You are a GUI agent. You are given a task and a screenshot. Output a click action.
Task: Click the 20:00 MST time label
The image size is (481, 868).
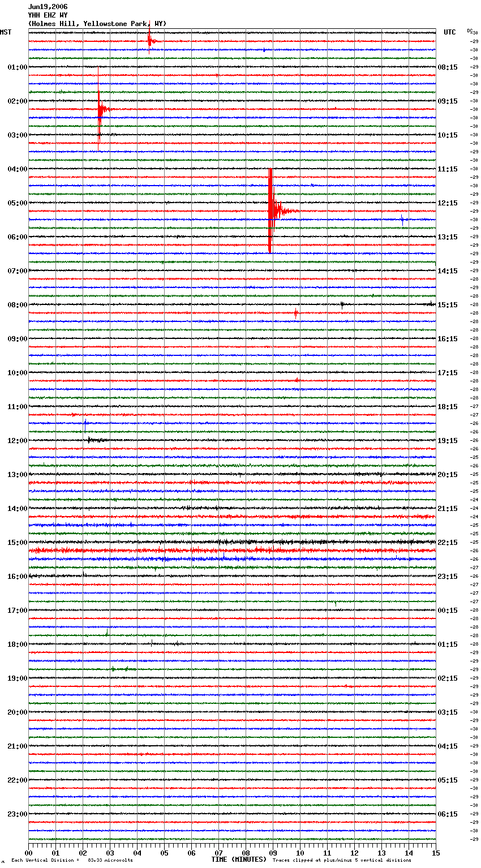tap(18, 712)
